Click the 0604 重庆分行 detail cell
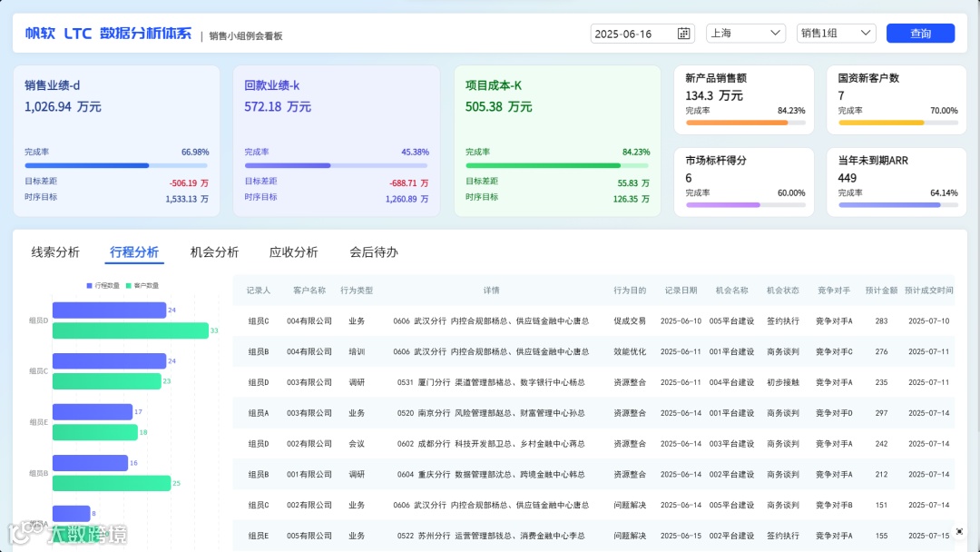The image size is (980, 552). (491, 475)
